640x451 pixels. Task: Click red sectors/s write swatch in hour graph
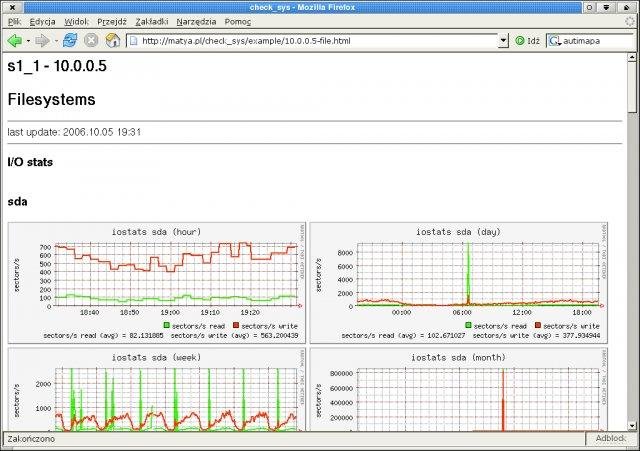tap(236, 325)
